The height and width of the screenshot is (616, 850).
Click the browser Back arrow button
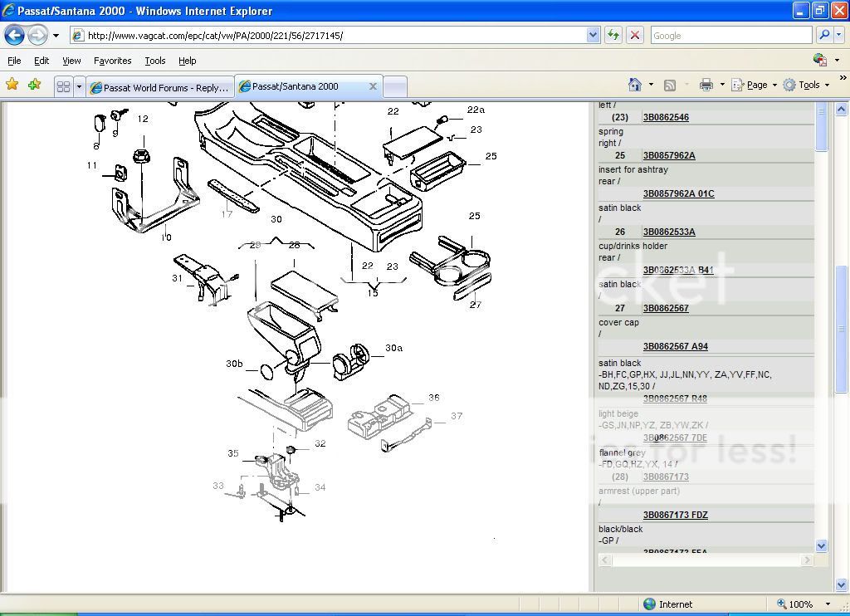[x=14, y=35]
